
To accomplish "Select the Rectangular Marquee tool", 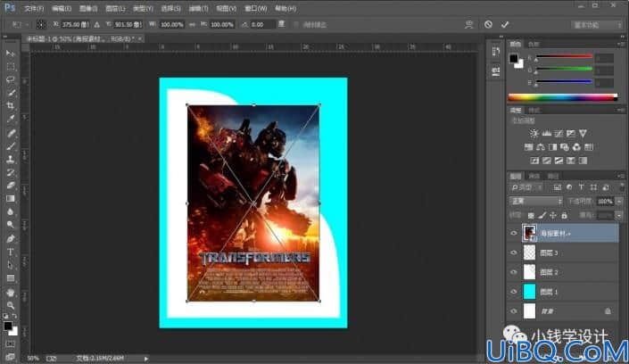I will tap(11, 67).
